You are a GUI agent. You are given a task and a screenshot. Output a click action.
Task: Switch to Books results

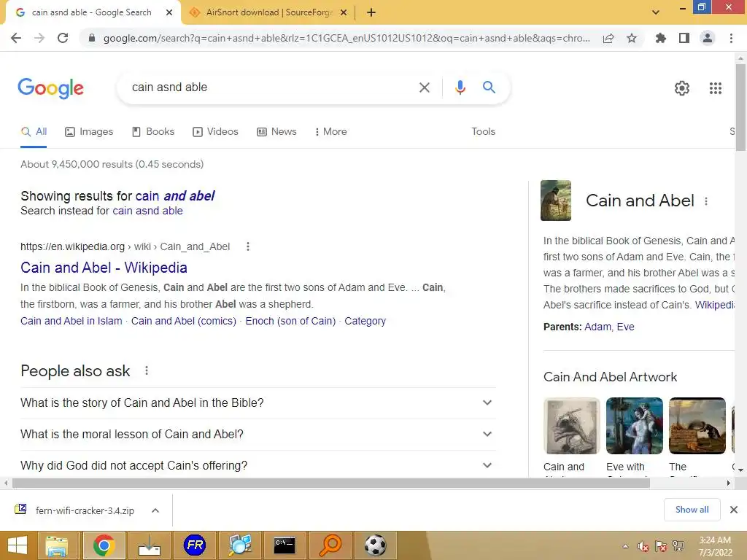(153, 132)
